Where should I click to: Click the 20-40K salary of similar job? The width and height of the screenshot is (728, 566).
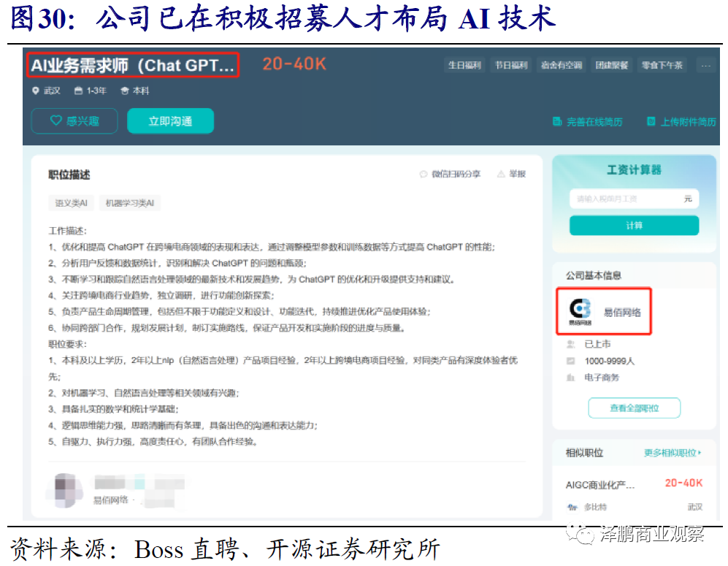683,483
